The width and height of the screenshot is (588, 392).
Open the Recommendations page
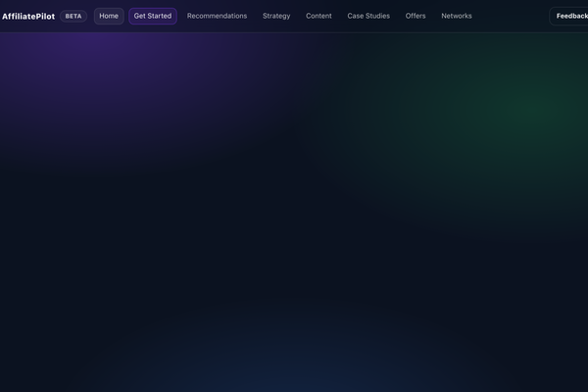click(217, 16)
